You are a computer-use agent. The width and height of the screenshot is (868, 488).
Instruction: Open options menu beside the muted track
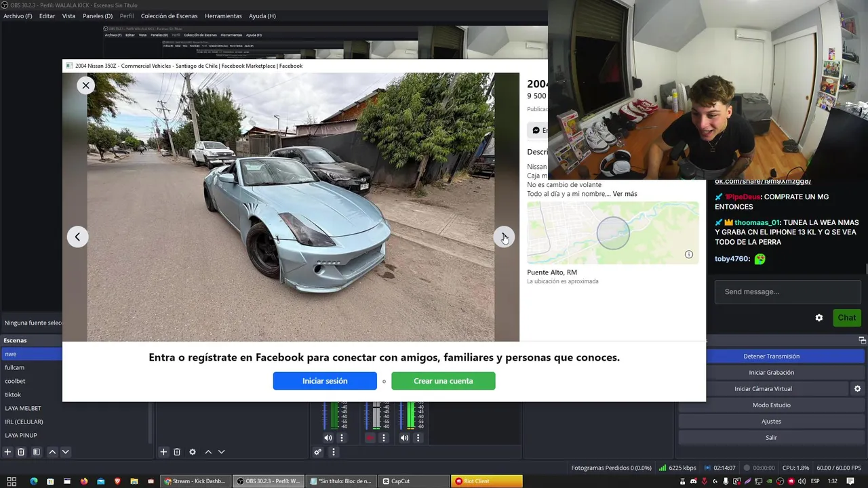(x=384, y=438)
